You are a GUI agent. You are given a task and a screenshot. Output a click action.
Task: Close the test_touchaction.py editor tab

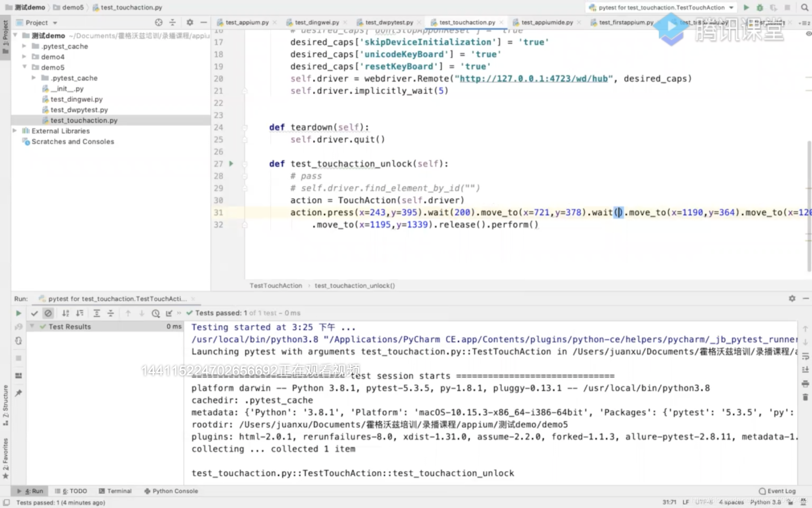click(501, 22)
